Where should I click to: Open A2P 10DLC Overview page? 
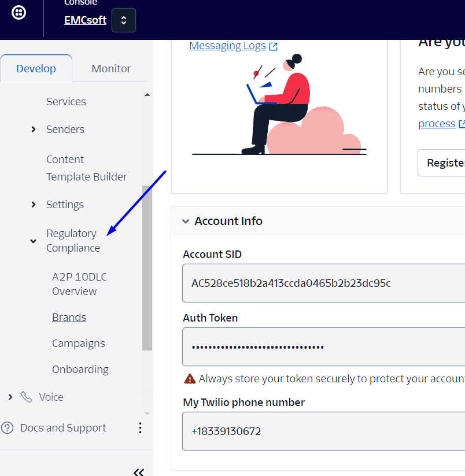[80, 284]
